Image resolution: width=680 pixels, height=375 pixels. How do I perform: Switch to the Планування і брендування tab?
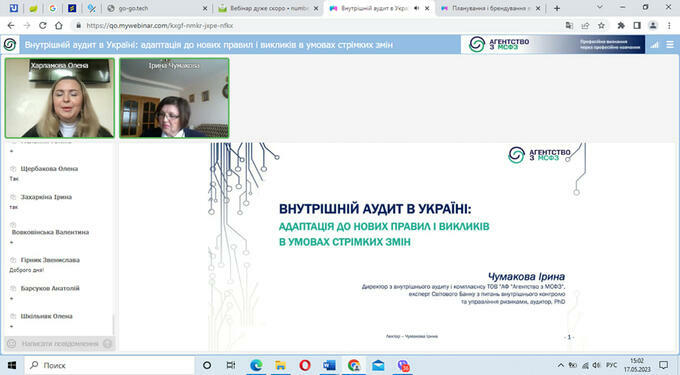click(490, 8)
